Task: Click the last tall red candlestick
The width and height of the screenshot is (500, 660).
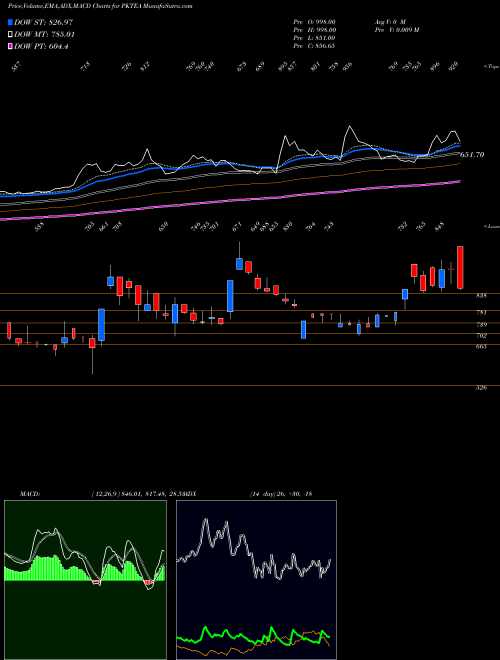Action: pos(460,268)
